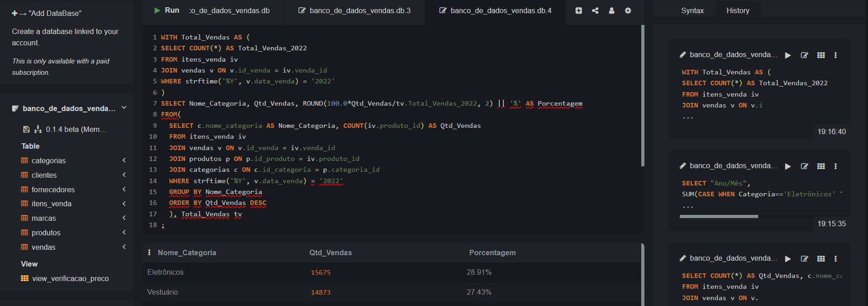The width and height of the screenshot is (868, 306).
Task: Click the database icon beside banco_de_dados_venda
Action: pyautogui.click(x=15, y=108)
